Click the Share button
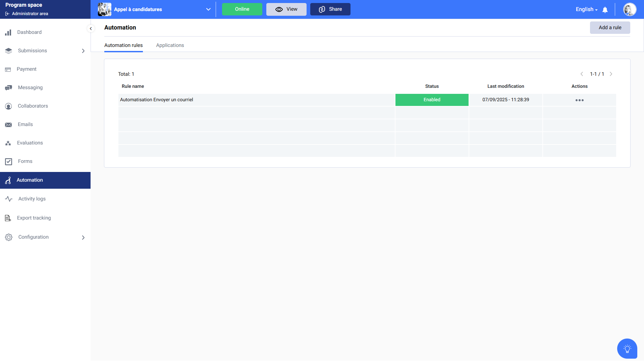The image size is (644, 362). [x=330, y=9]
